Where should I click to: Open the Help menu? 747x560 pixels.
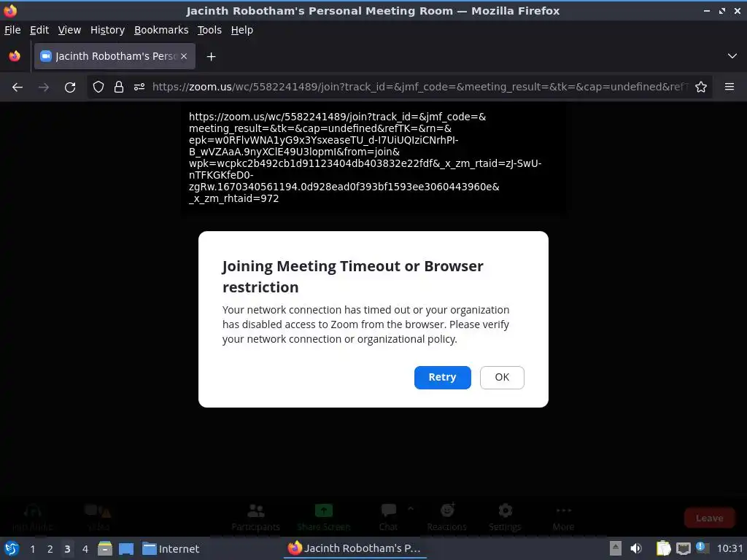point(242,30)
